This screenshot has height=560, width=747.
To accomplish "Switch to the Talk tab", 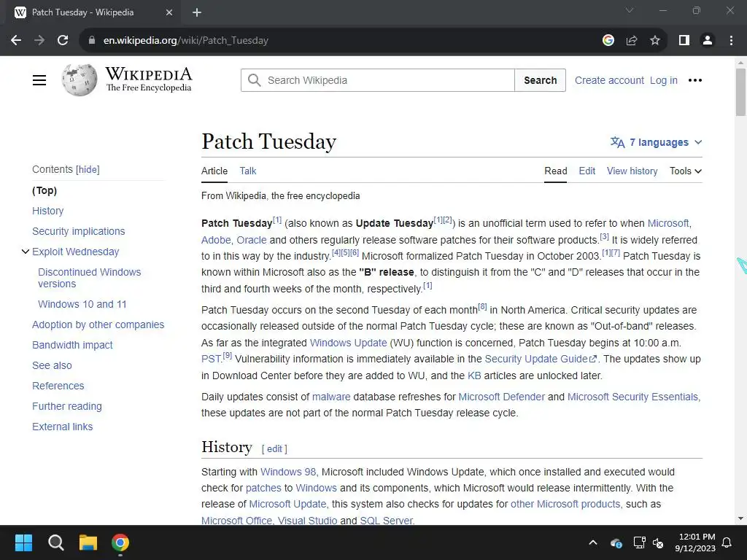I will (x=248, y=171).
